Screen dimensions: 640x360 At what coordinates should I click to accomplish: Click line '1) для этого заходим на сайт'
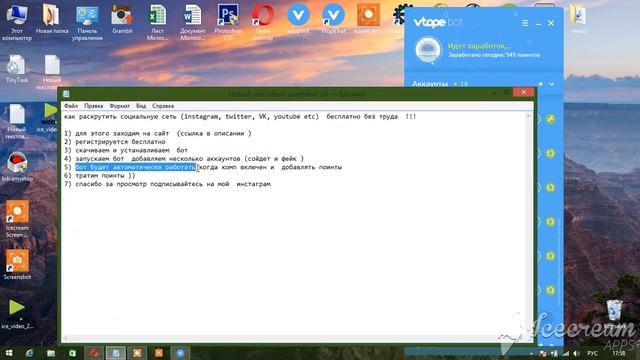(116, 133)
